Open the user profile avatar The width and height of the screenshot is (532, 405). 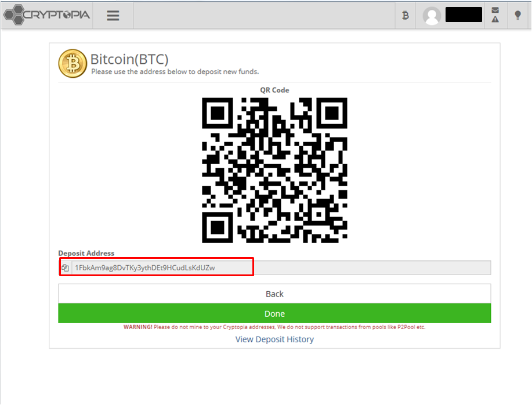point(432,16)
